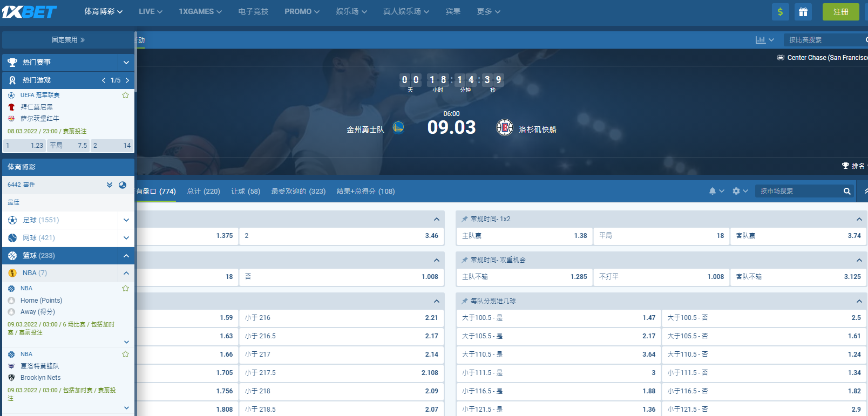Open the PROMO menu

(302, 11)
